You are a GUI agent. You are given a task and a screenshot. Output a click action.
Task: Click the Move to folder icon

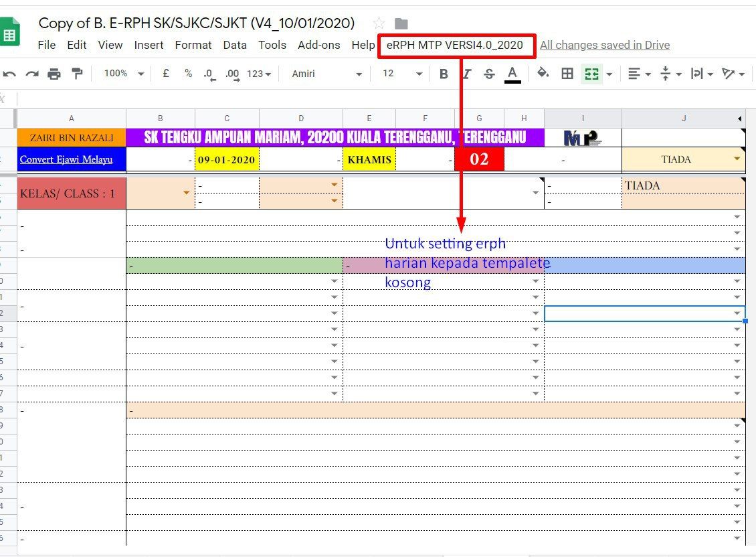coord(401,23)
